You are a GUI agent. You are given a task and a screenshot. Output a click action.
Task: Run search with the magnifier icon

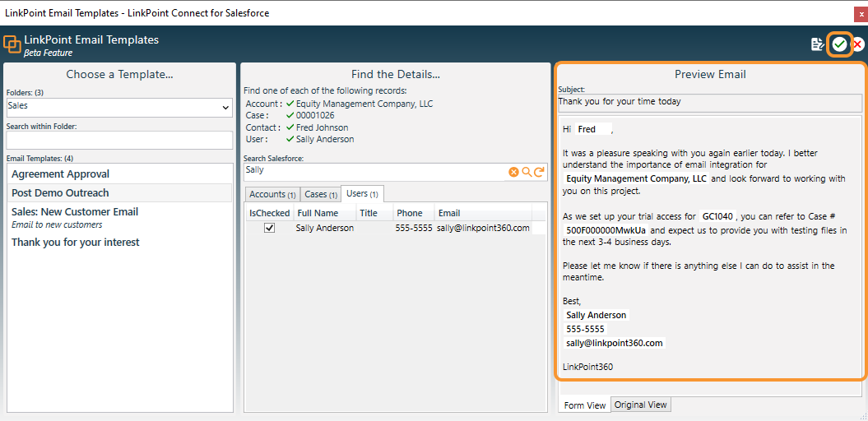[527, 172]
